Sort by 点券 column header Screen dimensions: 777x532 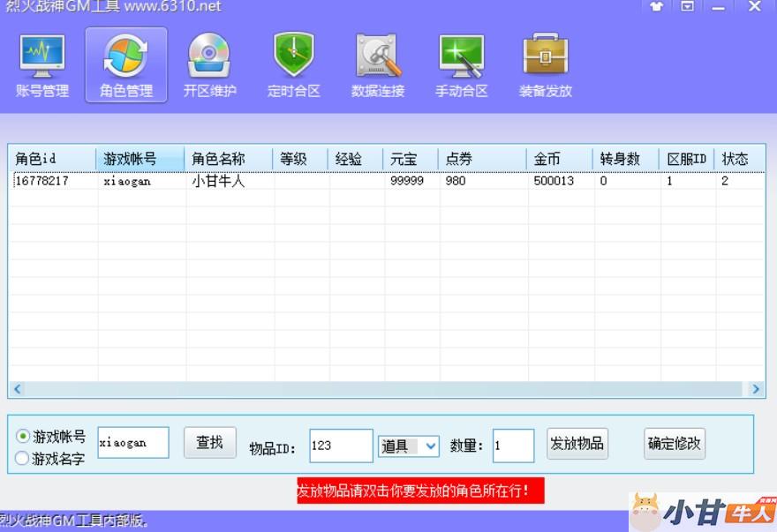point(482,159)
